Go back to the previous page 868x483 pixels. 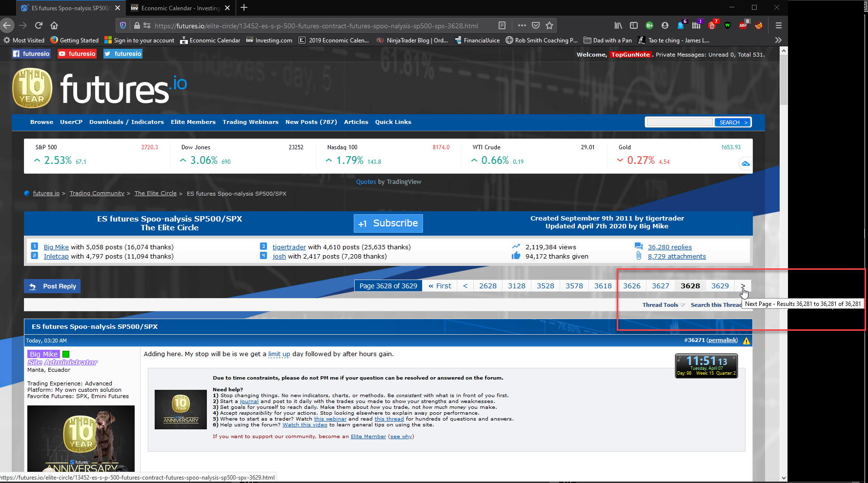coord(7,25)
